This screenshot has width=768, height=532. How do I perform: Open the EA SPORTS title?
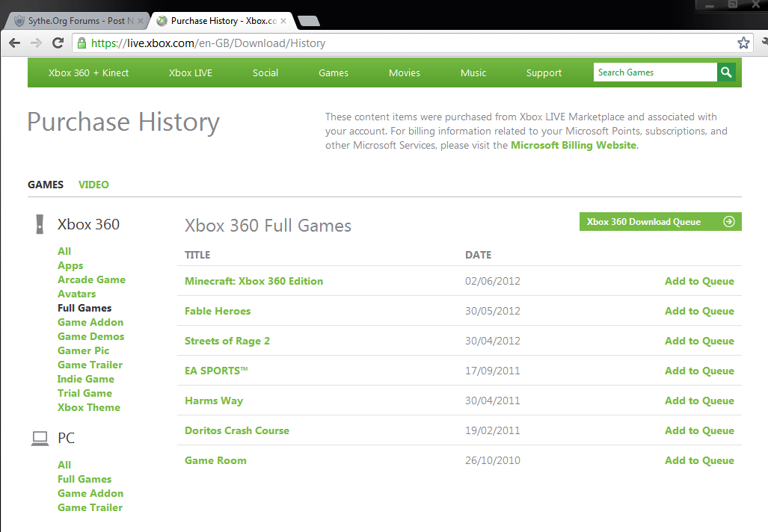[216, 371]
